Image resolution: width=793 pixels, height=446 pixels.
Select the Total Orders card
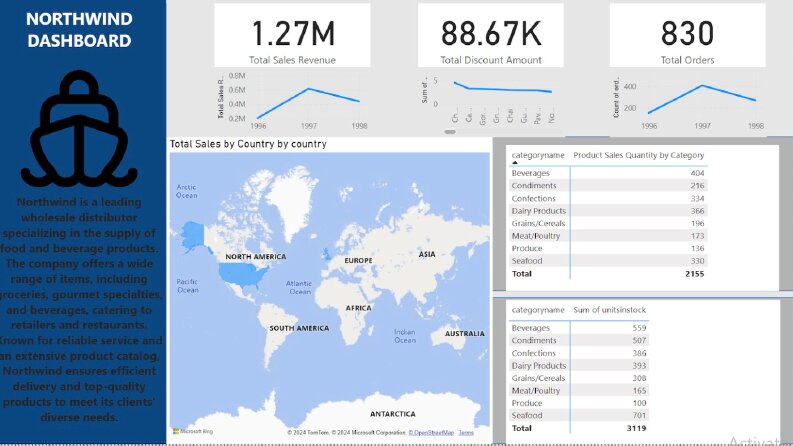coord(687,35)
